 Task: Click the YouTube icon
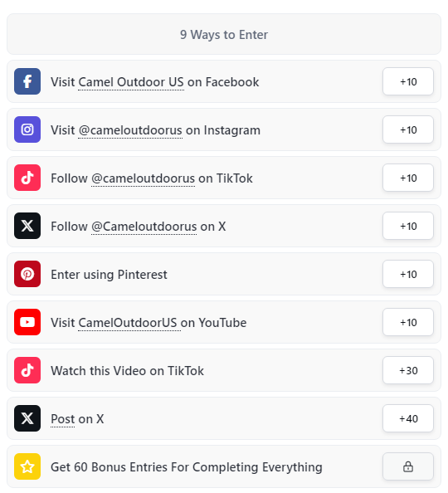point(27,322)
